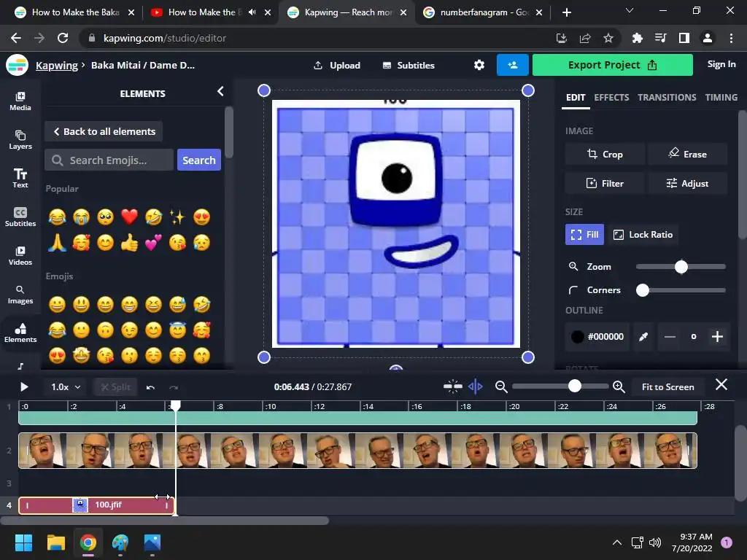Click the Crop button
Viewport: 747px width, 560px height.
tap(605, 155)
